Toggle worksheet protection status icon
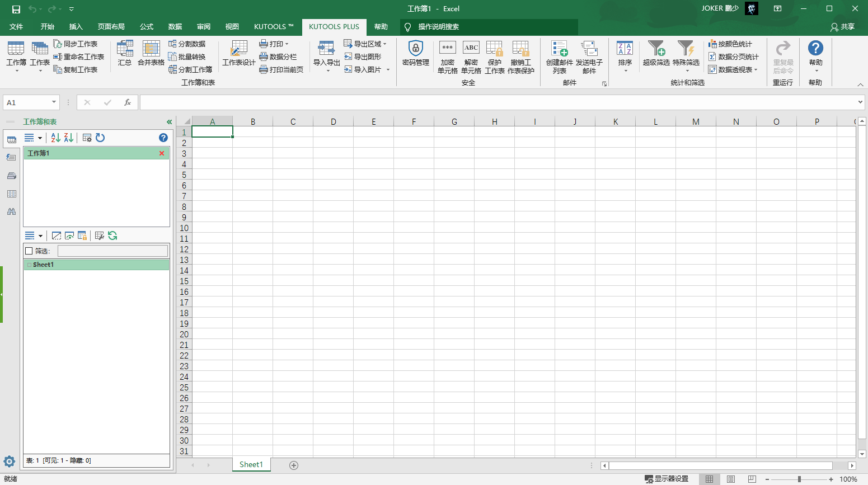 tap(82, 236)
